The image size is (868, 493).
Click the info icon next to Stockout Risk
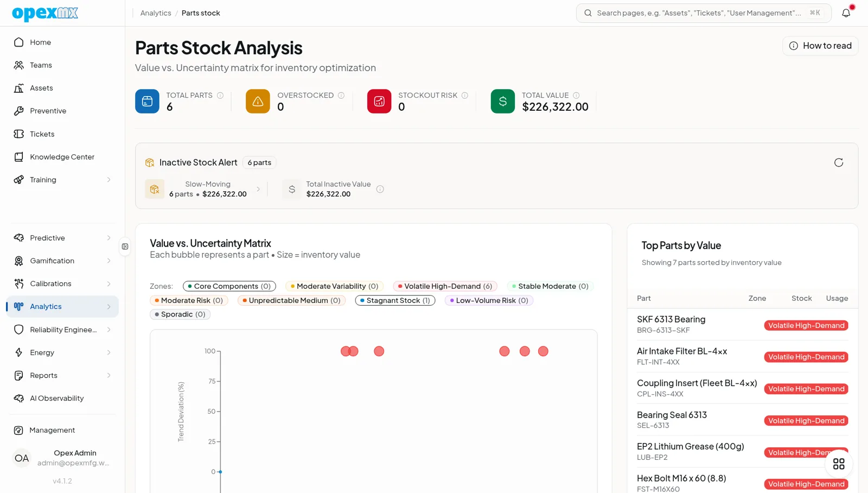click(465, 96)
